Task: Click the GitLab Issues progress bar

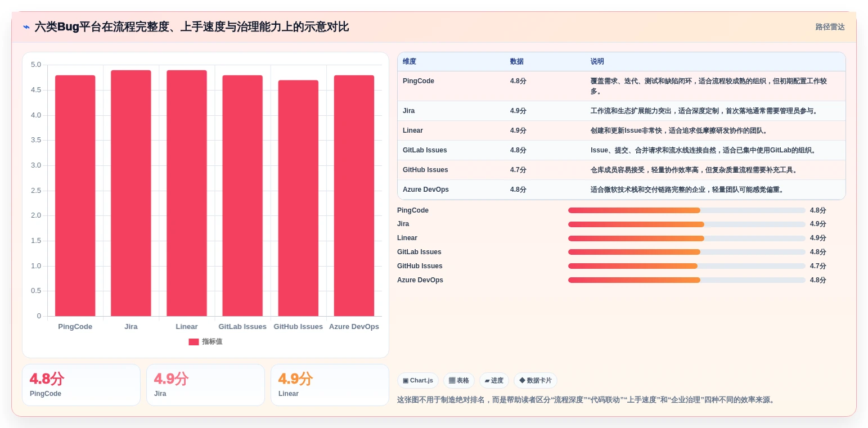Action: (687, 252)
